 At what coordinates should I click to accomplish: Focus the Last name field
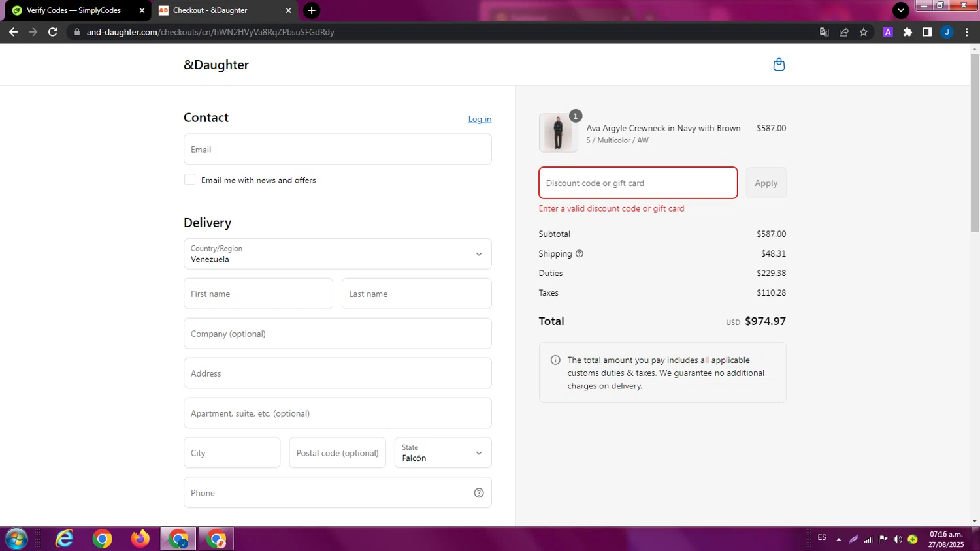coord(417,294)
